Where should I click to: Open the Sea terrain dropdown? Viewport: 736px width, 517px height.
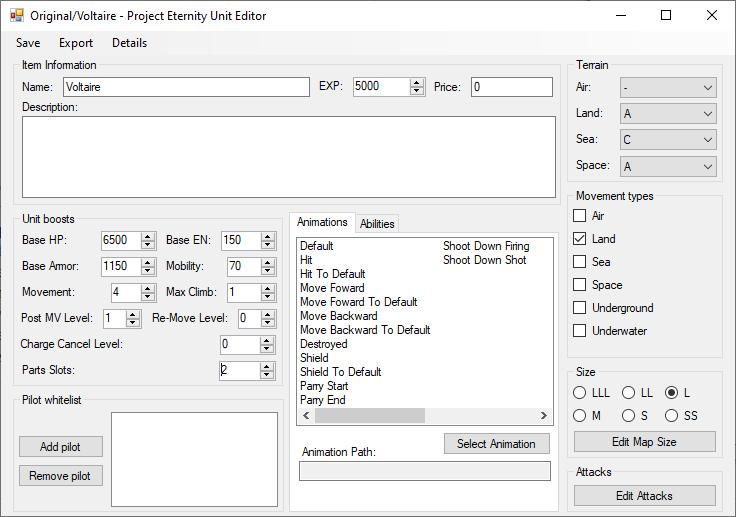tap(668, 140)
